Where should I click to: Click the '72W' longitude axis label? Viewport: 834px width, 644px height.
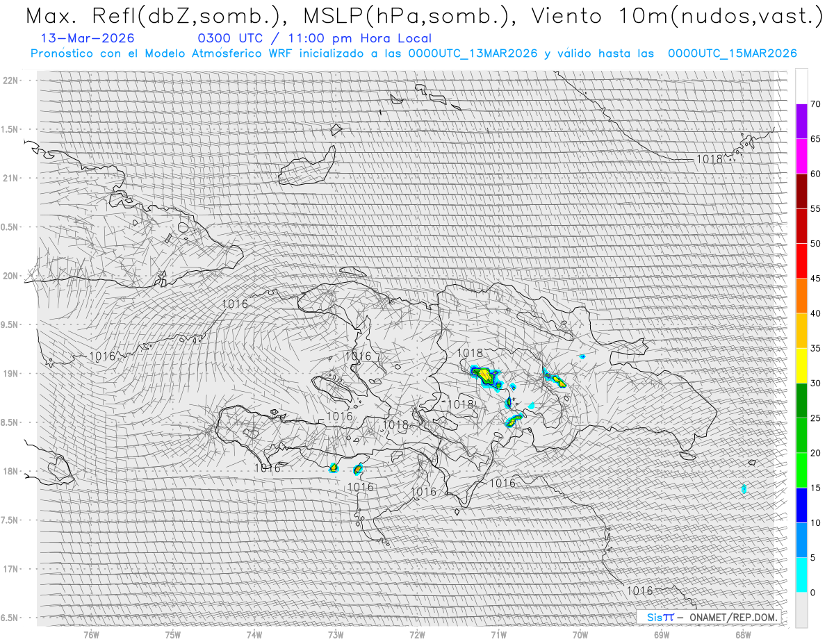point(417,634)
